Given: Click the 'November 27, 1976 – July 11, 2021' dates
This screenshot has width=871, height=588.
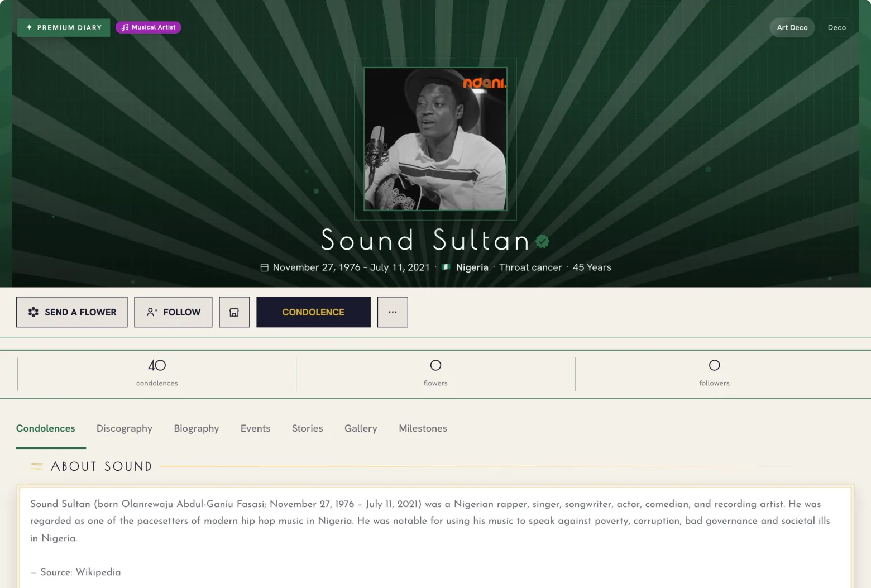Looking at the screenshot, I should (x=351, y=267).
